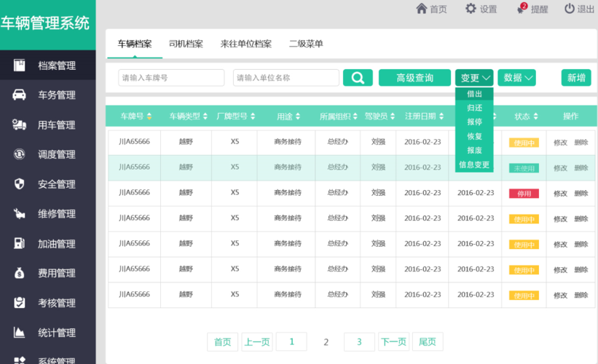Choose 恢复 from the 变更 menu
This screenshot has height=364, width=598.
click(474, 136)
